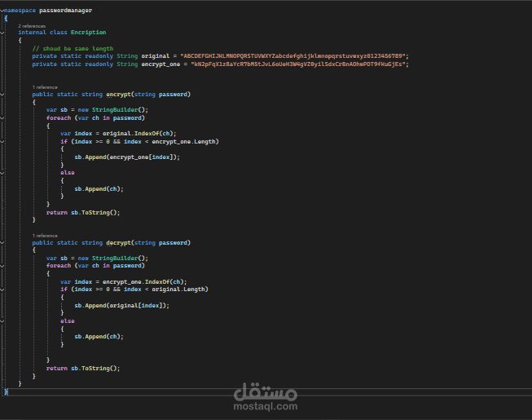Click the decrypt method name

[118, 243]
